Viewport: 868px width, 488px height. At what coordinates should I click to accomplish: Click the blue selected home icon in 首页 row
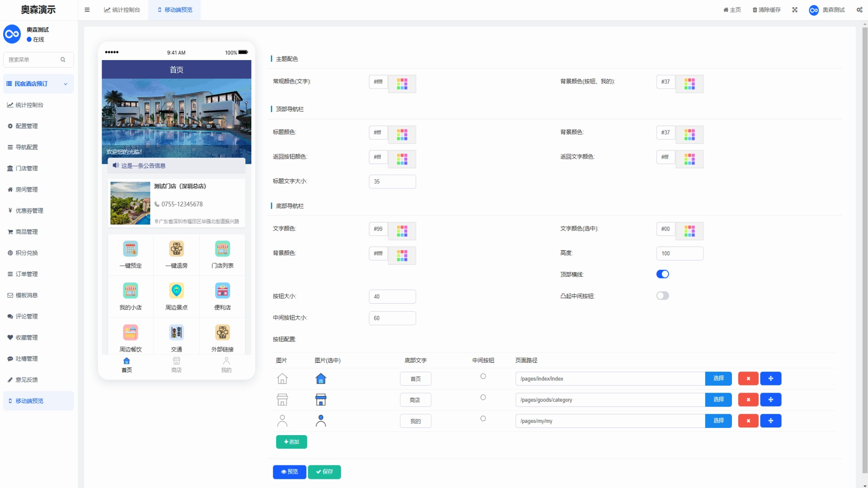321,379
